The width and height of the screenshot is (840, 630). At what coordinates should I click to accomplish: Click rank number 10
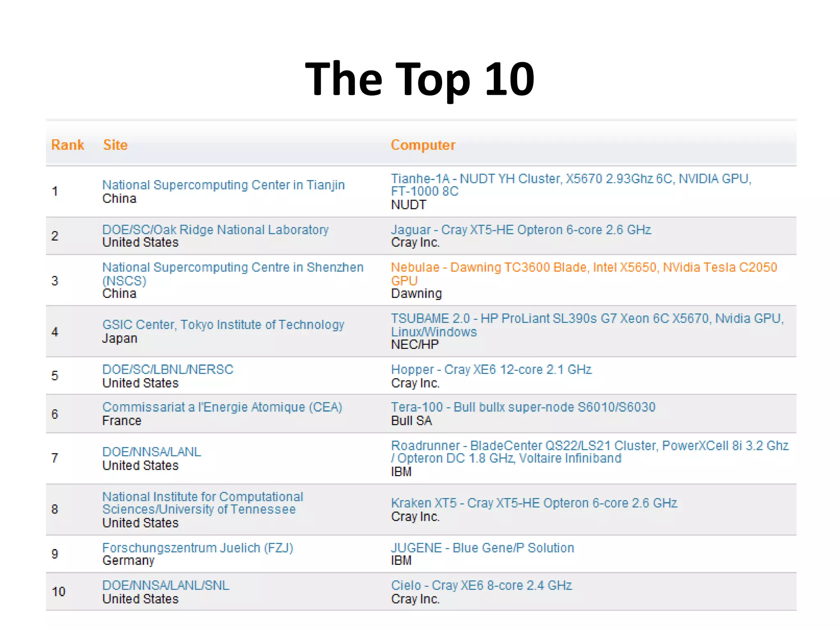tap(59, 592)
